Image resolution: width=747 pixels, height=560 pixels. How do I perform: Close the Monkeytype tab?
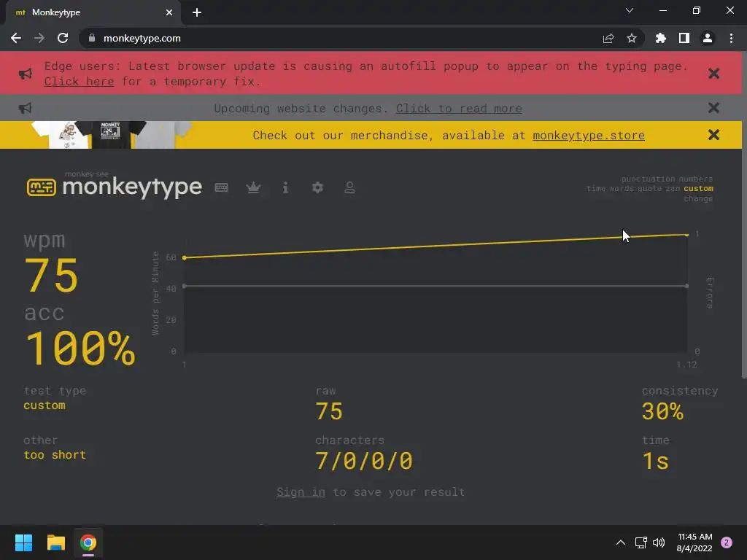169,12
